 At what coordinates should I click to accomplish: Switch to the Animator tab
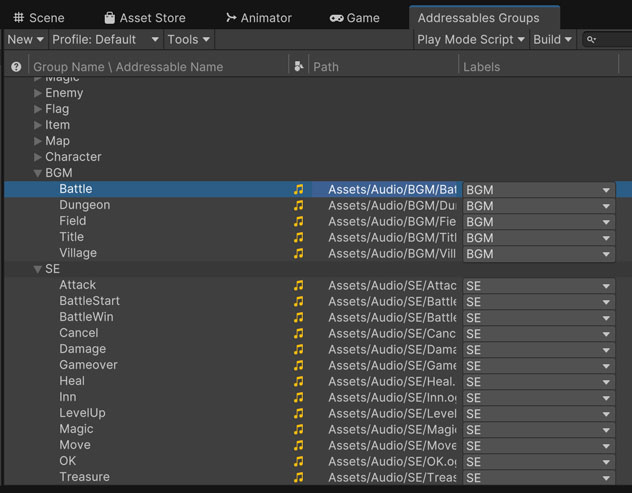pos(259,18)
